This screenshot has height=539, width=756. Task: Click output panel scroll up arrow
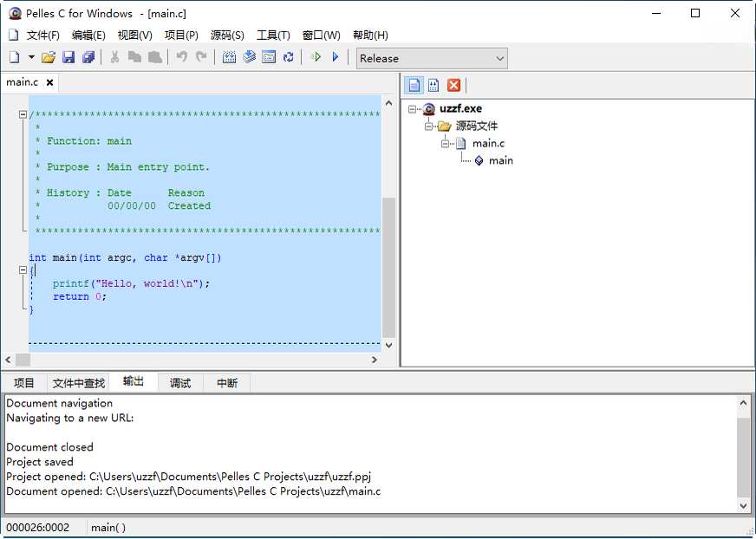[x=743, y=403]
